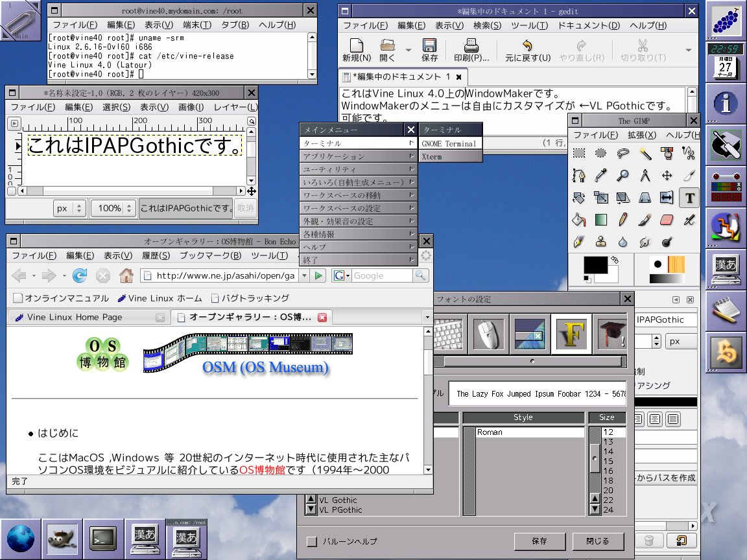The image size is (747, 560).
Task: Choose GNOME Terminal from the submenu
Action: click(451, 143)
